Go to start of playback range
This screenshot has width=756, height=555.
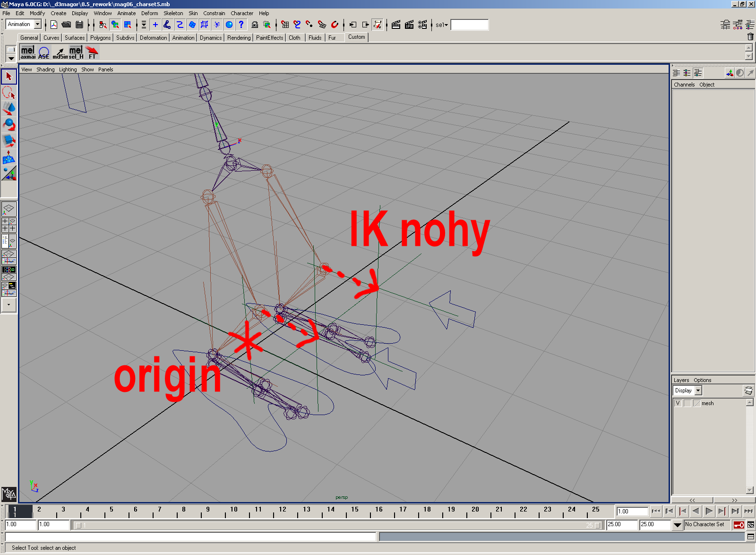point(656,511)
